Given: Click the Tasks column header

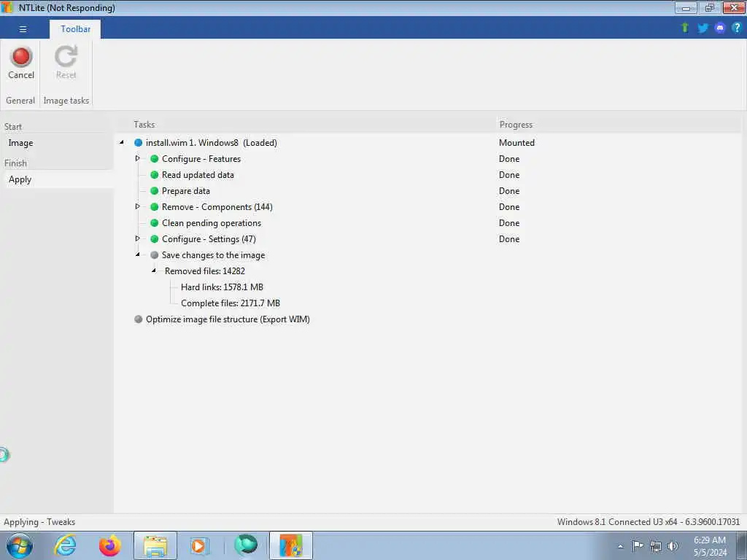Looking at the screenshot, I should point(144,124).
